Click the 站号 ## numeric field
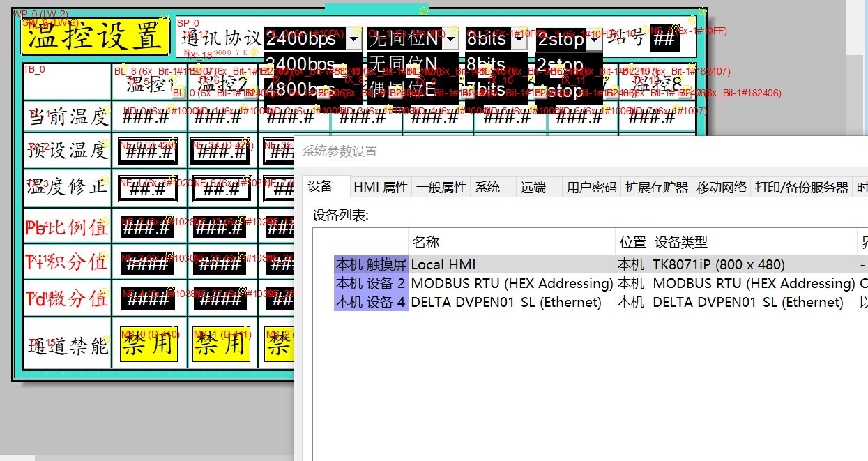Viewport: 868px width, 461px height. tap(664, 39)
